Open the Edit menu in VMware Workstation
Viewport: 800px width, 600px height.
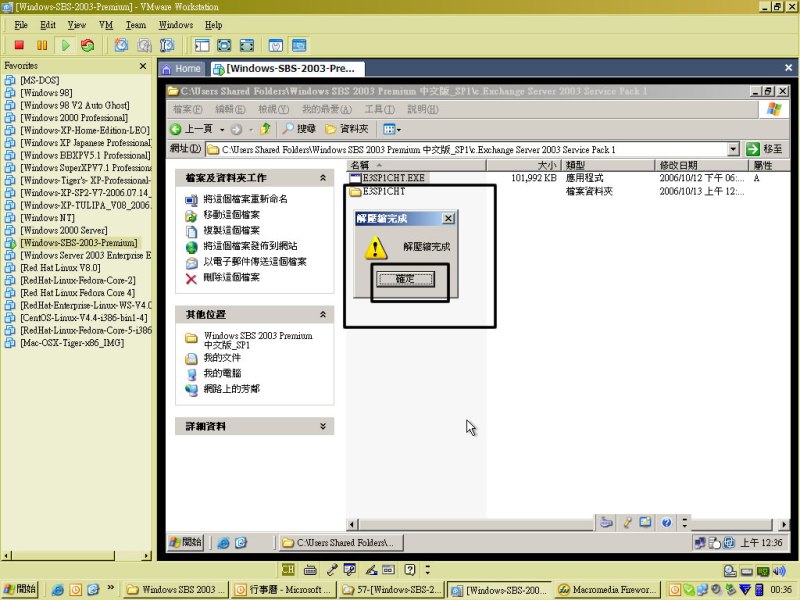click(x=48, y=25)
